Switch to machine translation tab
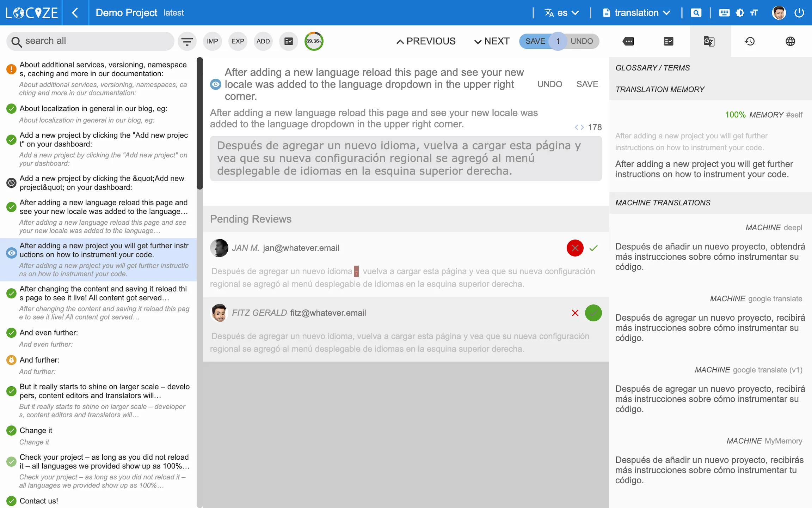Image resolution: width=812 pixels, height=508 pixels. click(x=709, y=41)
